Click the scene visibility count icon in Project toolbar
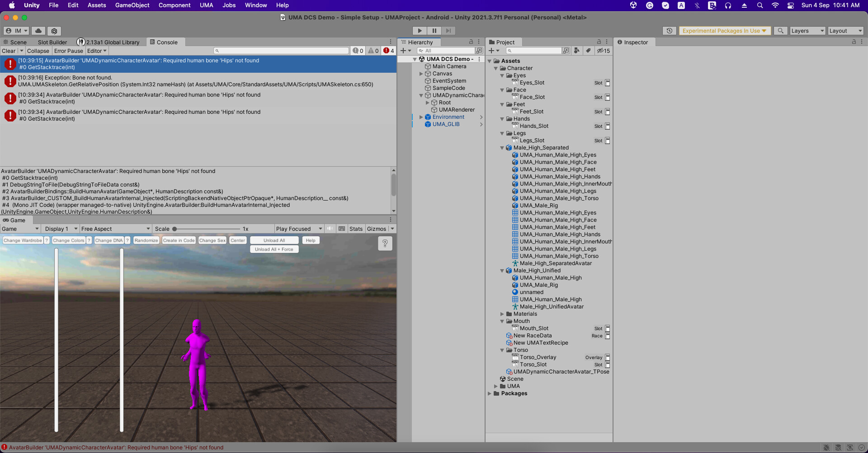The width and height of the screenshot is (868, 453). pyautogui.click(x=603, y=51)
